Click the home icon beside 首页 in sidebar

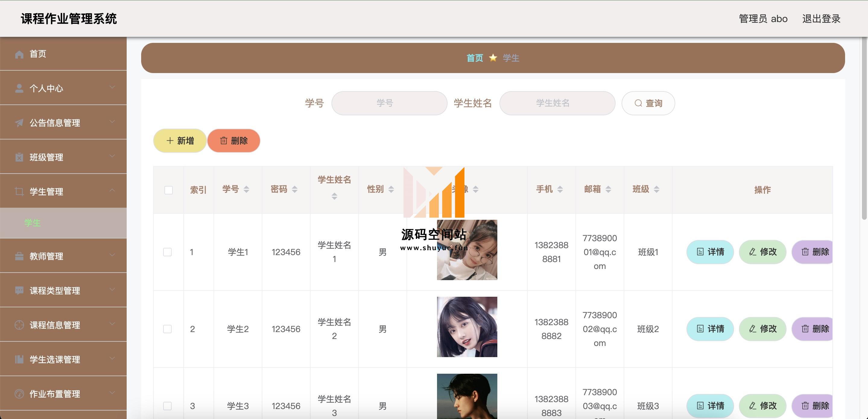pos(19,54)
